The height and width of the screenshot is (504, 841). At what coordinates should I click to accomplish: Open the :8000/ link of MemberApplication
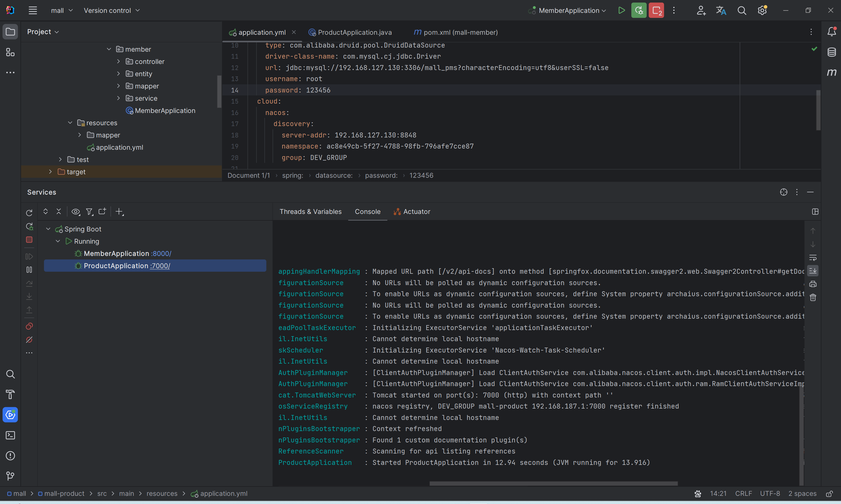pyautogui.click(x=161, y=253)
